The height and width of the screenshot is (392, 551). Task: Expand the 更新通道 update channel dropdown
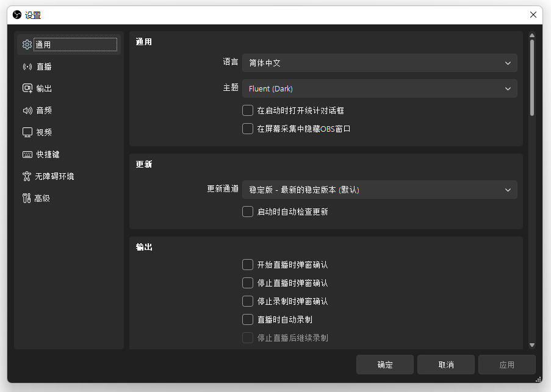pos(379,190)
